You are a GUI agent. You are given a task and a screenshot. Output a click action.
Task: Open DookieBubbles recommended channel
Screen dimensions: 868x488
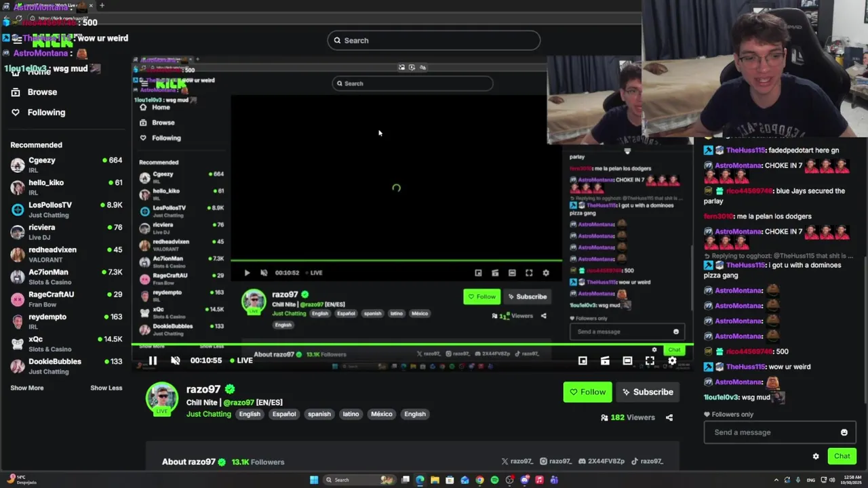click(x=66, y=366)
